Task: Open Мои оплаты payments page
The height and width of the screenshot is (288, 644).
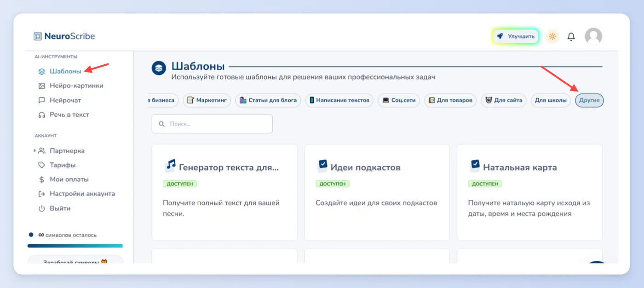Action: pyautogui.click(x=63, y=179)
